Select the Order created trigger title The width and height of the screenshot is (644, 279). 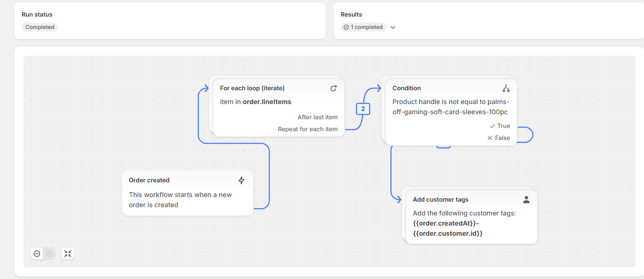[x=149, y=180]
